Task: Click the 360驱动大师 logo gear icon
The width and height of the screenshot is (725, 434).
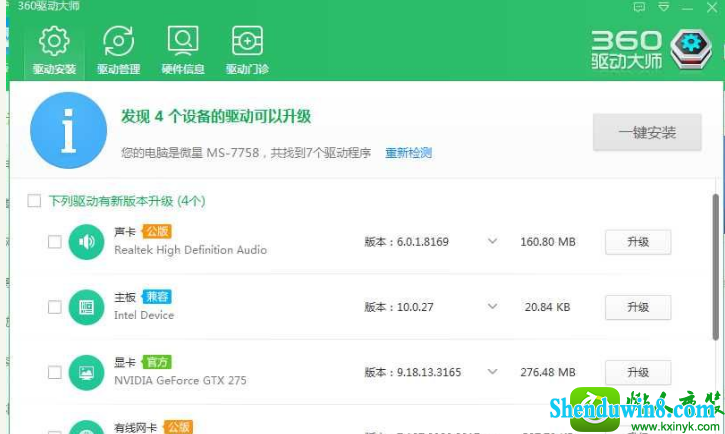Action: (x=691, y=49)
